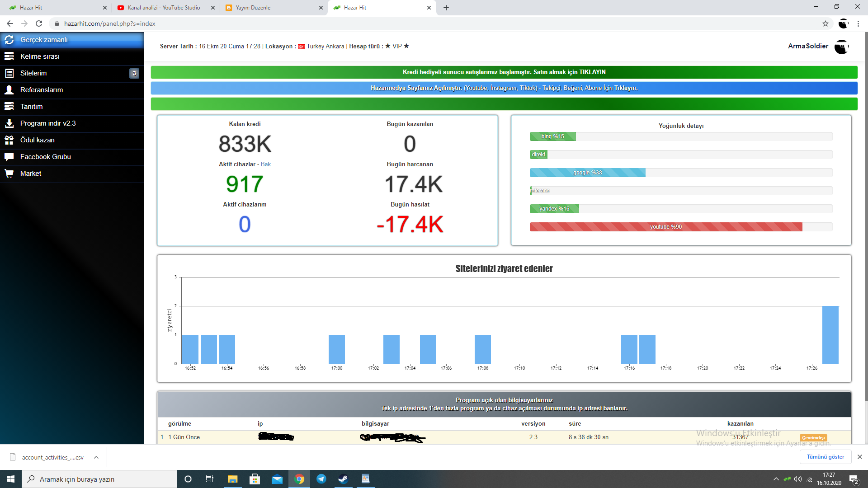Image resolution: width=868 pixels, height=488 pixels.
Task: Bookmark this page with star icon
Action: click(x=825, y=23)
